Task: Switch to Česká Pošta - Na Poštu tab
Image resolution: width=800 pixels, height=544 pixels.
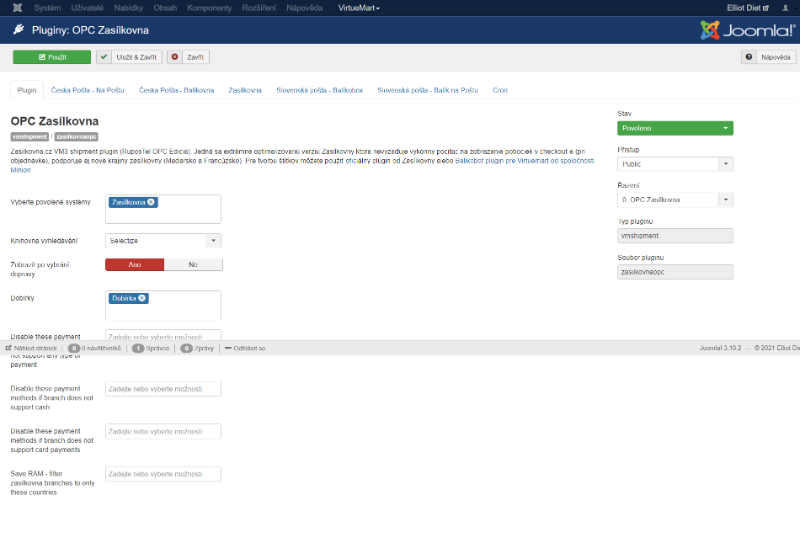Action: 88,90
